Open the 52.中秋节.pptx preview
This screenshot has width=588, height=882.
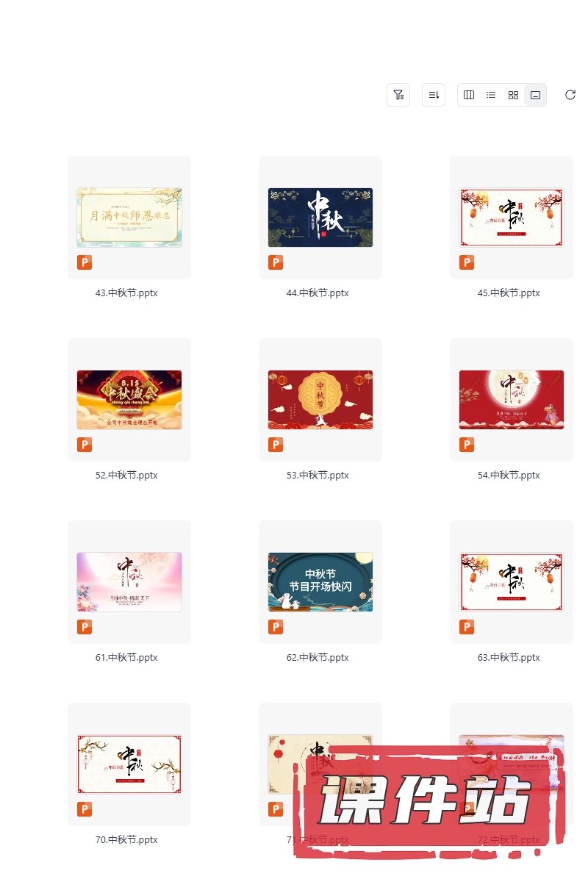pyautogui.click(x=129, y=399)
